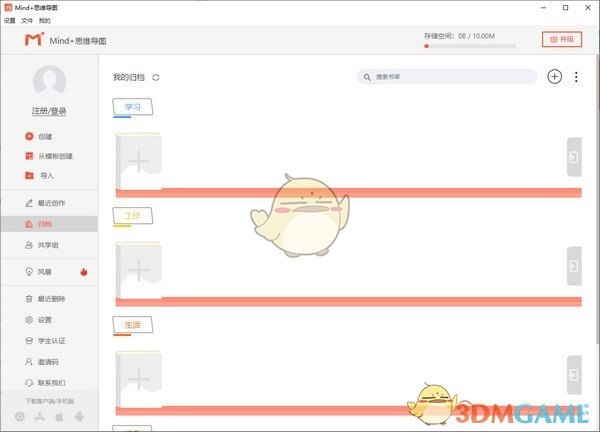Viewport: 600px width, 432px height.
Task: Select the 归档 archive entry
Action: pyautogui.click(x=49, y=224)
